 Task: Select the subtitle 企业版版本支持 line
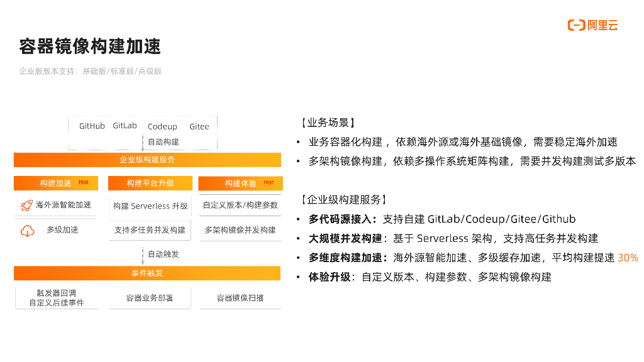91,72
